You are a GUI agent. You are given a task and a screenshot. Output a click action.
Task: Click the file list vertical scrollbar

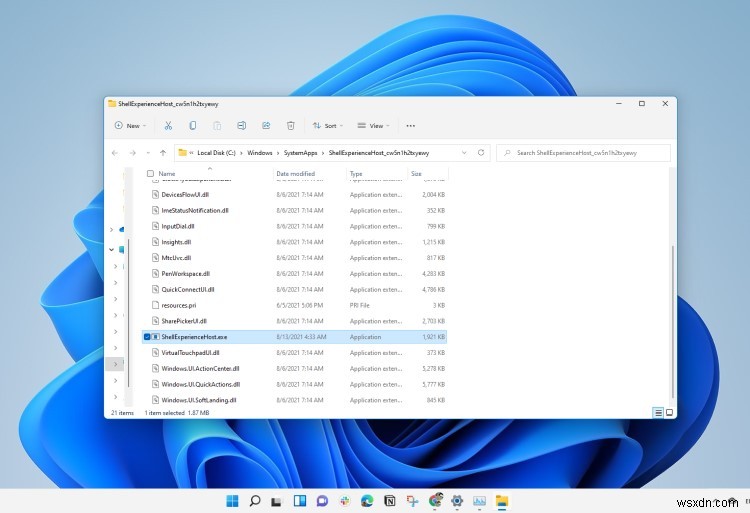point(673,322)
